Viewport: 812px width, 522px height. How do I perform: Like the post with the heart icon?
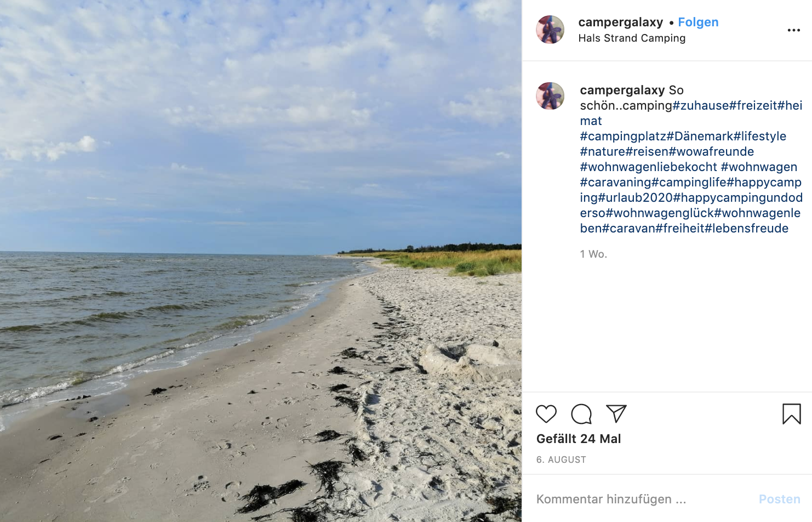pos(546,414)
